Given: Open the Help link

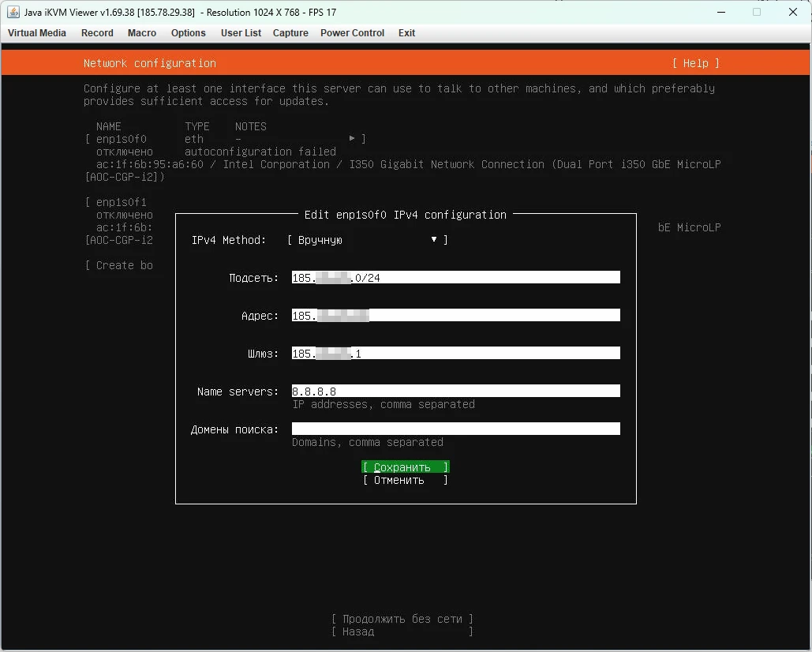Looking at the screenshot, I should (695, 63).
